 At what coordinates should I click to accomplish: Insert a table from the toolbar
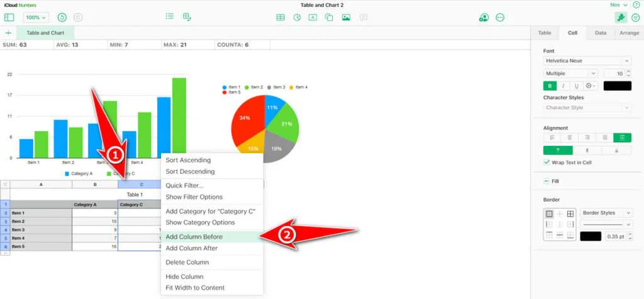click(x=280, y=18)
